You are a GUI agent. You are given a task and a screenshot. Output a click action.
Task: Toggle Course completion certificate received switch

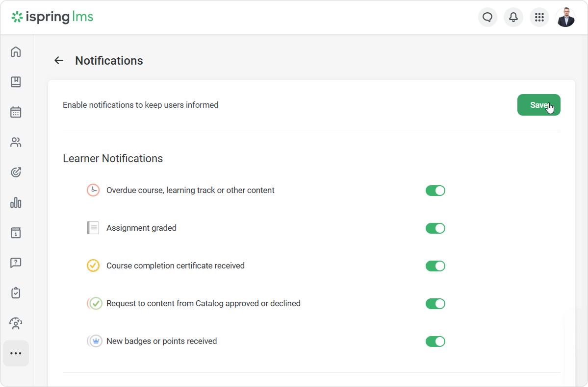coord(435,266)
